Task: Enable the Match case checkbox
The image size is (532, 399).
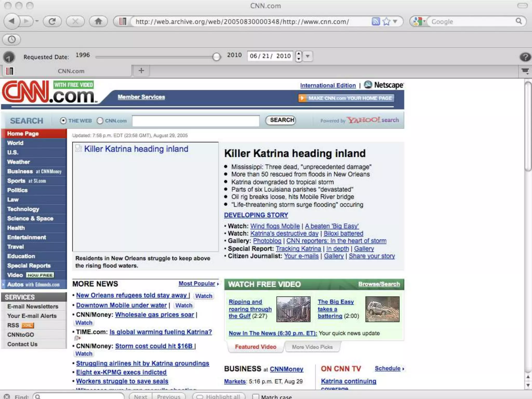Action: (x=256, y=397)
